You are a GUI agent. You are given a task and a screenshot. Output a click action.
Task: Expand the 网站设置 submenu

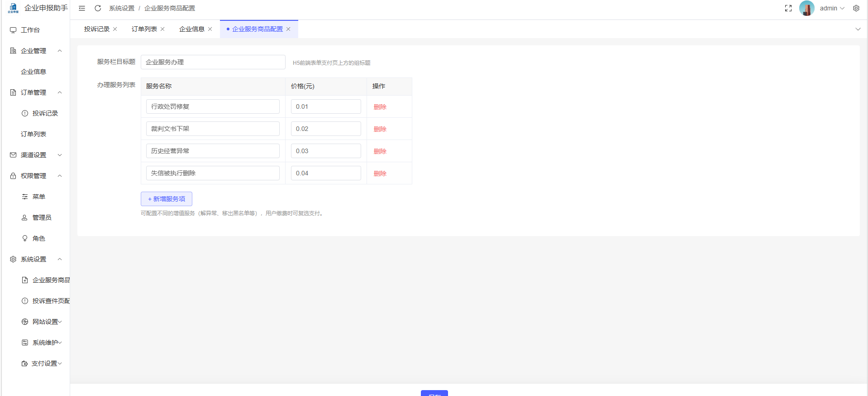(45, 322)
